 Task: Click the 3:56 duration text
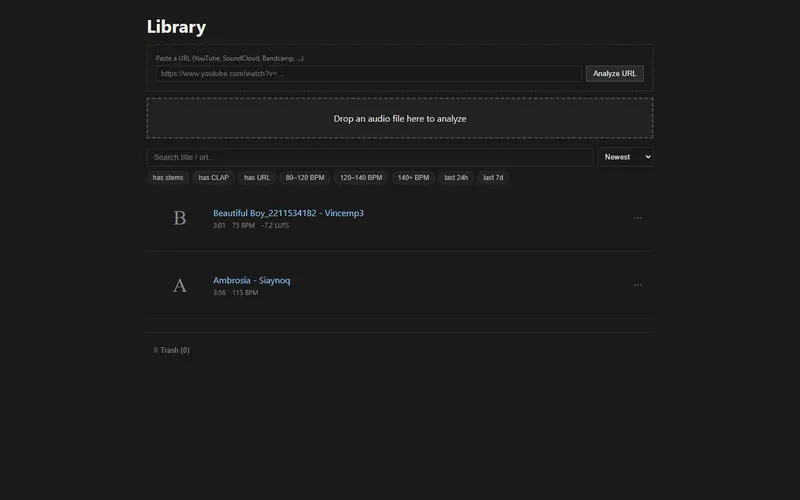click(x=219, y=293)
